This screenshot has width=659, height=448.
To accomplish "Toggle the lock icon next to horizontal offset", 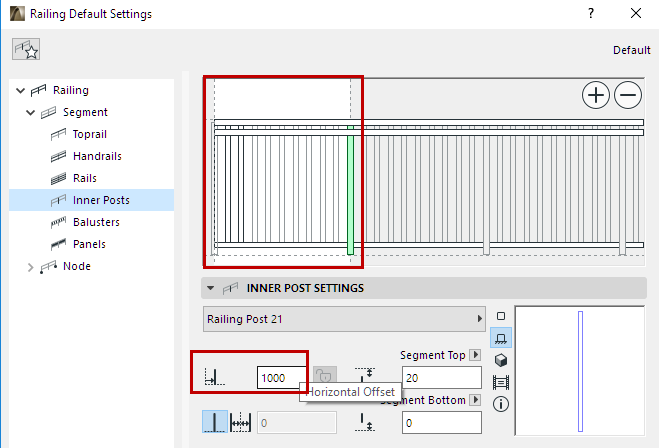I will tap(324, 375).
